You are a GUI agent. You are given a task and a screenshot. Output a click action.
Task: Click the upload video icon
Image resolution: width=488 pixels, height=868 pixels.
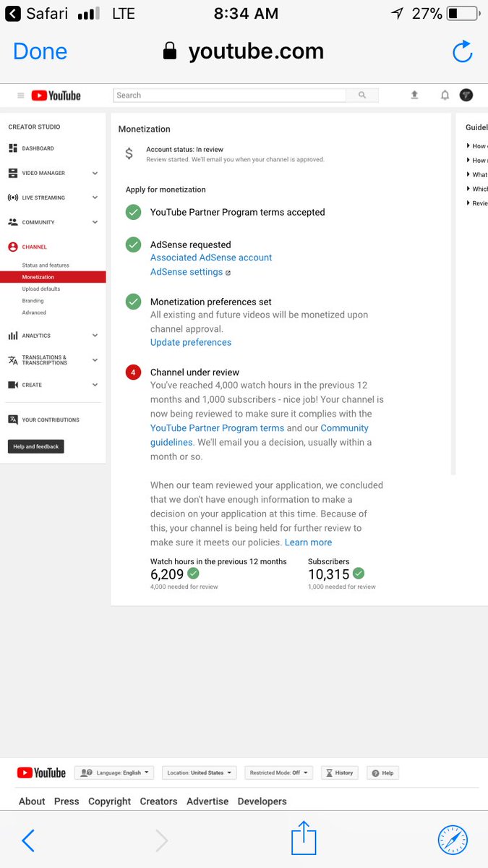(x=414, y=95)
